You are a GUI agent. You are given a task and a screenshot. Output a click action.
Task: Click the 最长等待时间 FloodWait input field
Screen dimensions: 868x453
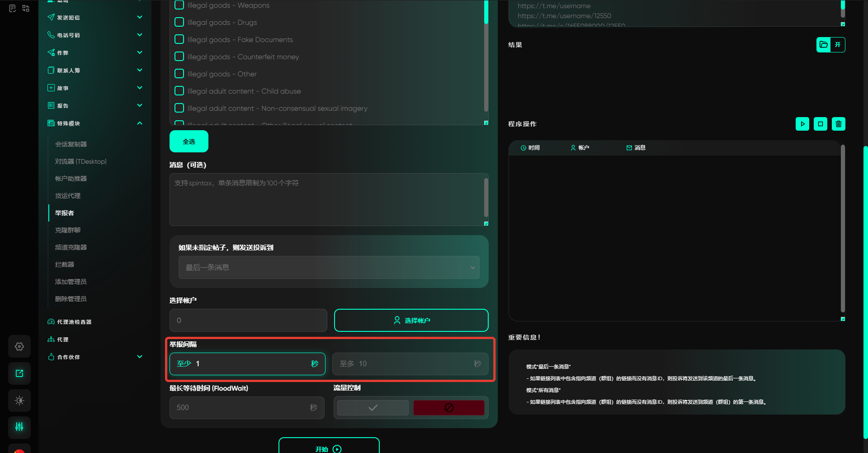240,408
